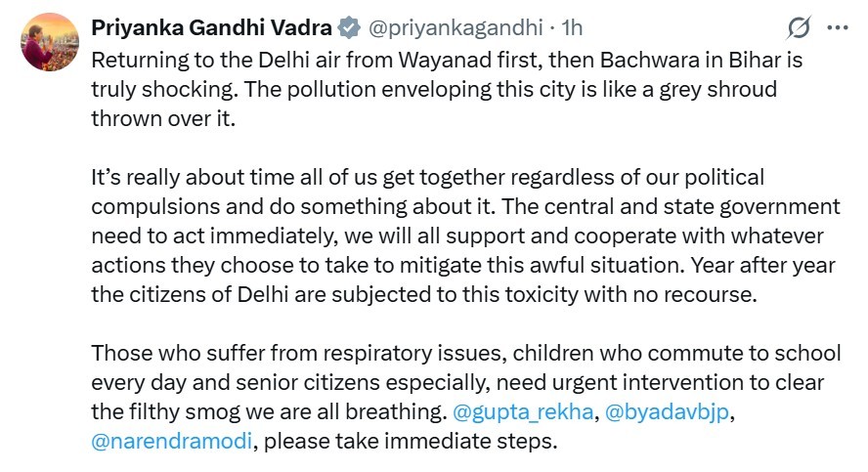Viewport: 868px width, 472px height.
Task: Visit the @byadavbjp mention link
Action: point(667,412)
